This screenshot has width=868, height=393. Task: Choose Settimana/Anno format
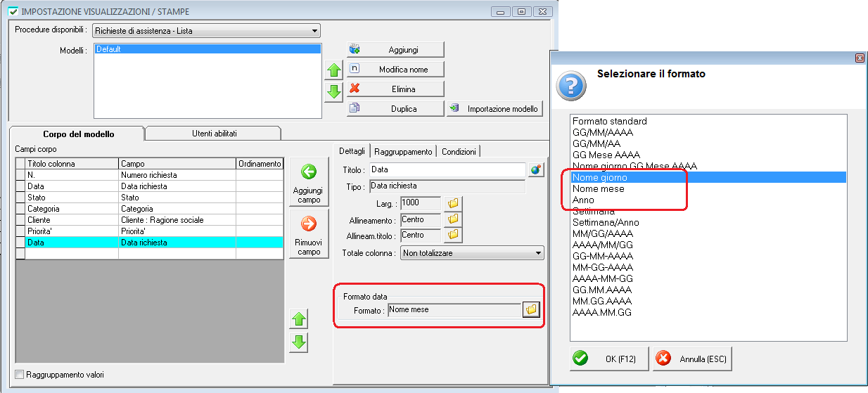(708, 222)
